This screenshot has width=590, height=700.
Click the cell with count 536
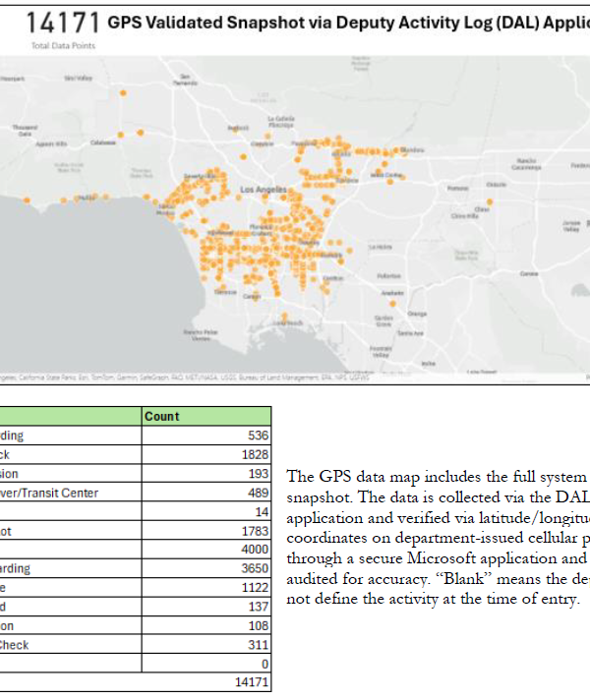(206, 436)
